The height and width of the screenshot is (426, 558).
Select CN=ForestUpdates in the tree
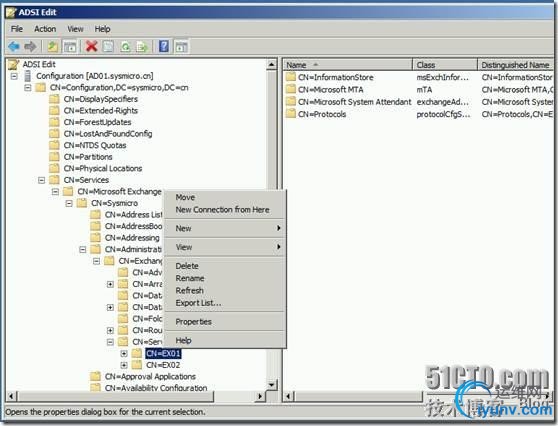tap(98, 122)
